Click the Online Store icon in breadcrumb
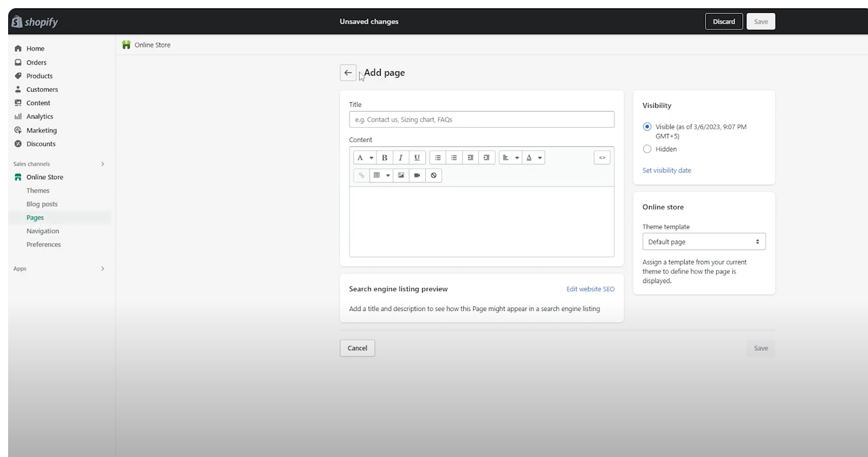The width and height of the screenshot is (868, 457). click(126, 45)
